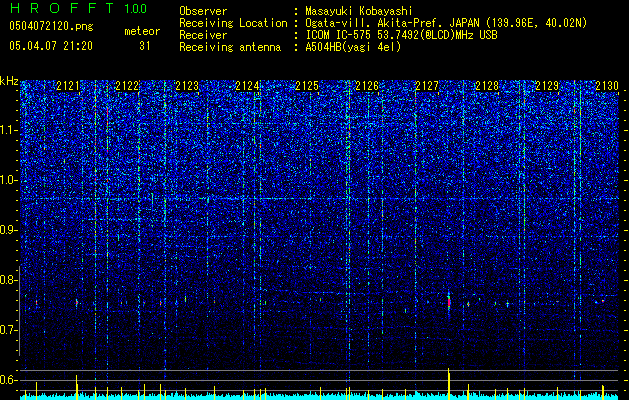629x400 pixels.
Task: Click the 0.7 kHz frequency axis label
Action: pos(8,330)
